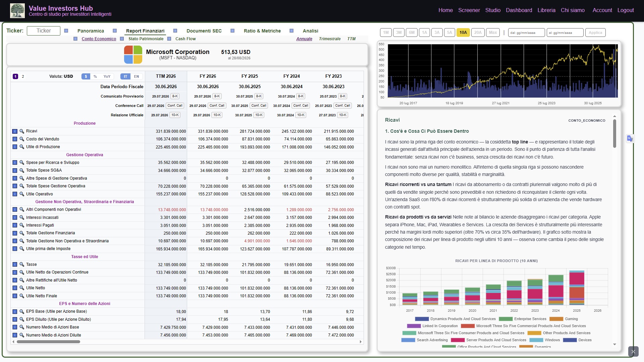Click the Applica date range button
This screenshot has width=644, height=362.
595,33
